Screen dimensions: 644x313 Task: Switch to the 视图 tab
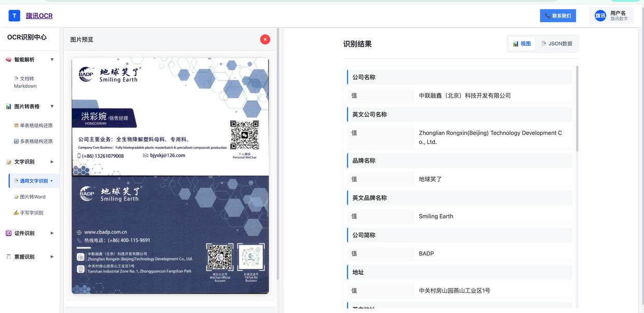[x=522, y=44]
